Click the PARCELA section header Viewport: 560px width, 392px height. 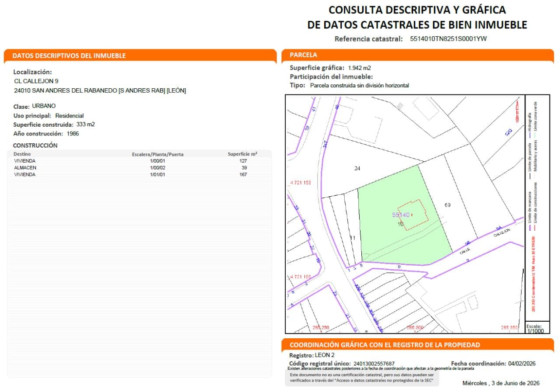tap(303, 55)
